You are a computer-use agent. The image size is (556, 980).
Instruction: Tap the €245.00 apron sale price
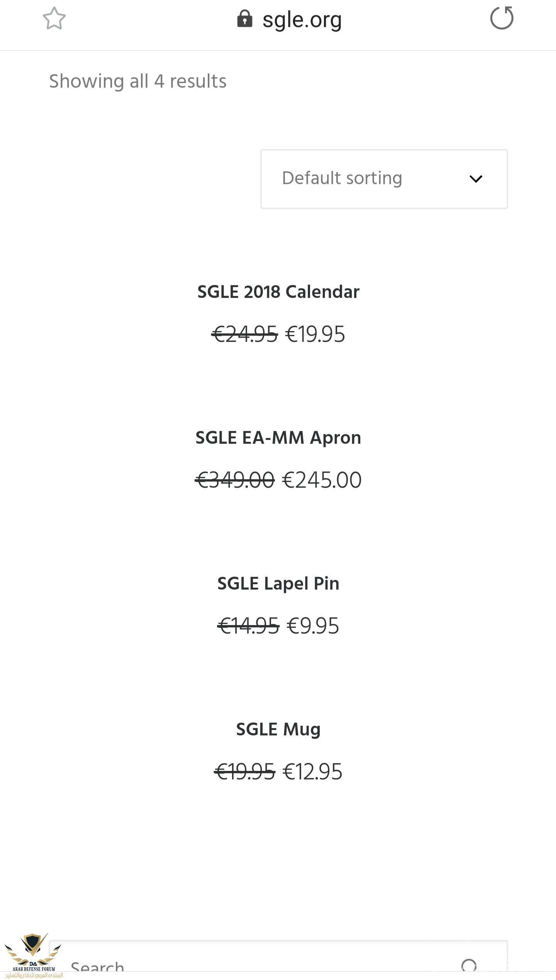coord(322,480)
